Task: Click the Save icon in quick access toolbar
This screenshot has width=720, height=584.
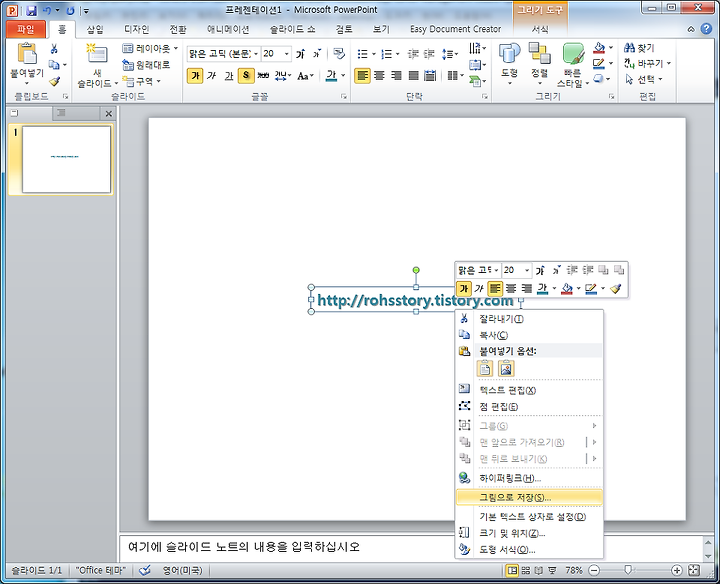Action: [x=31, y=10]
